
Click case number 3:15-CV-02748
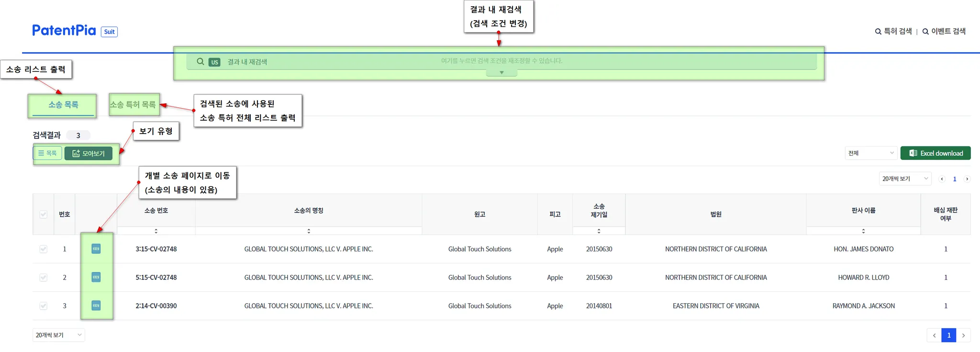[x=156, y=249]
